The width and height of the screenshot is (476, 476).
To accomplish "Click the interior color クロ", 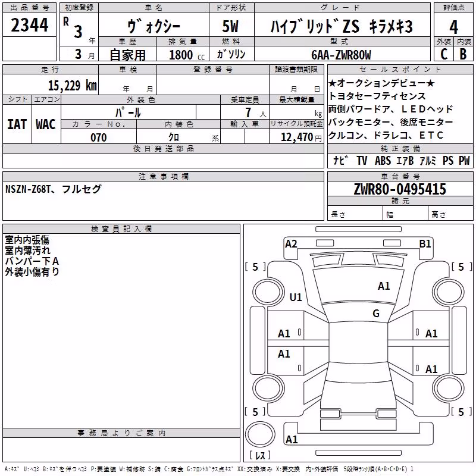I will pos(174,137).
